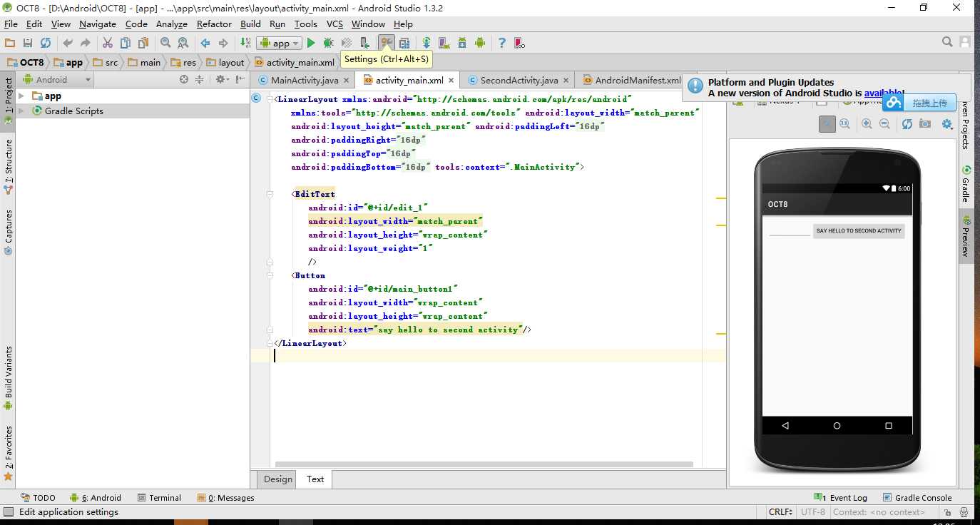This screenshot has width=980, height=525.
Task: Zoom in the layout preview
Action: click(x=867, y=124)
